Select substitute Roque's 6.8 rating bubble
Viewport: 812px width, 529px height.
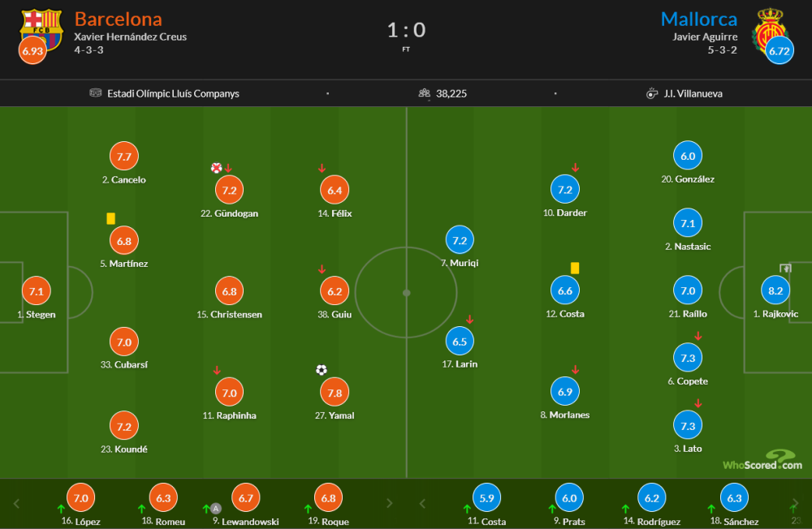click(x=328, y=498)
